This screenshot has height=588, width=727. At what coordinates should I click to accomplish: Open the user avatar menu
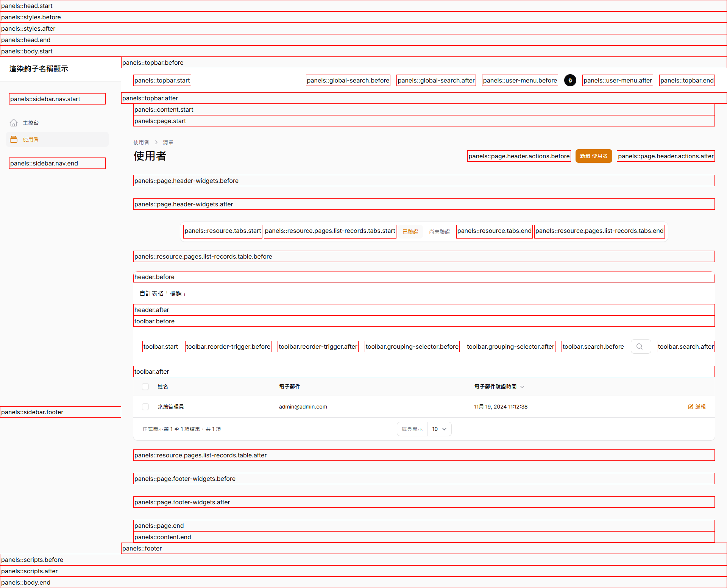pos(570,80)
